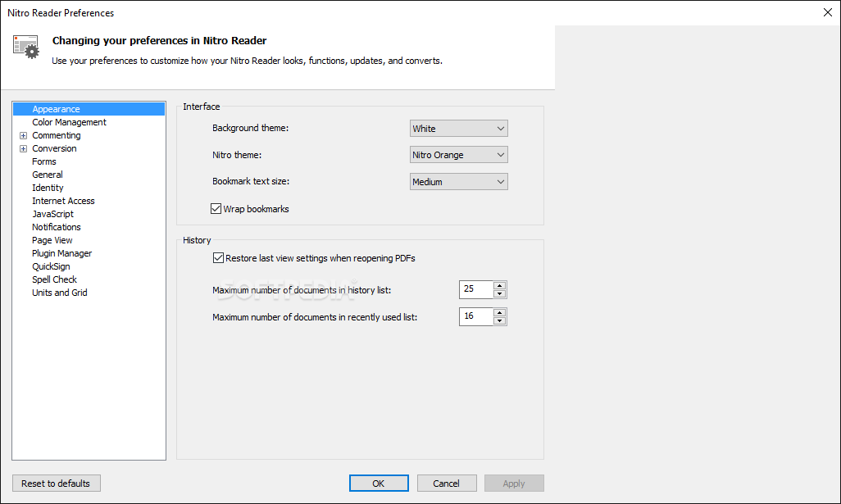Click the recently used list number field
This screenshot has width=841, height=504.
pyautogui.click(x=475, y=317)
